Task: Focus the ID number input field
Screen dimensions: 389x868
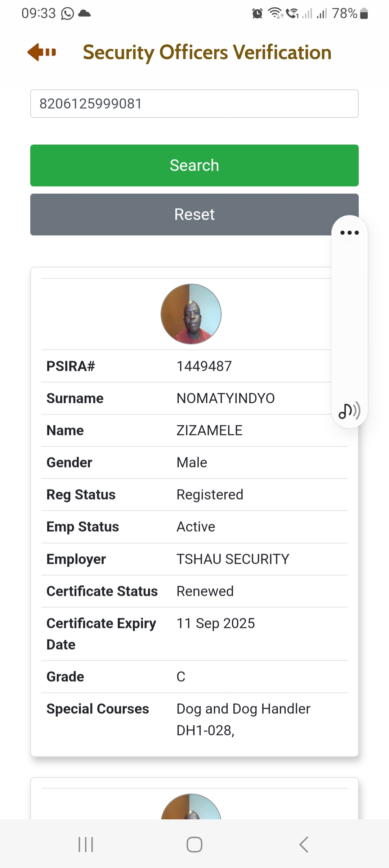Action: [194, 104]
